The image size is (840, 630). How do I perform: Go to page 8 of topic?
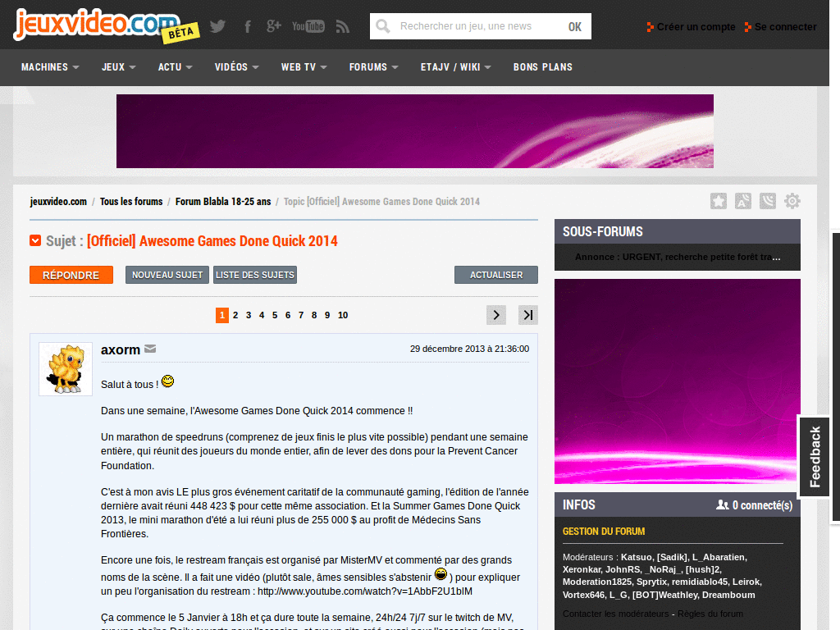tap(314, 315)
